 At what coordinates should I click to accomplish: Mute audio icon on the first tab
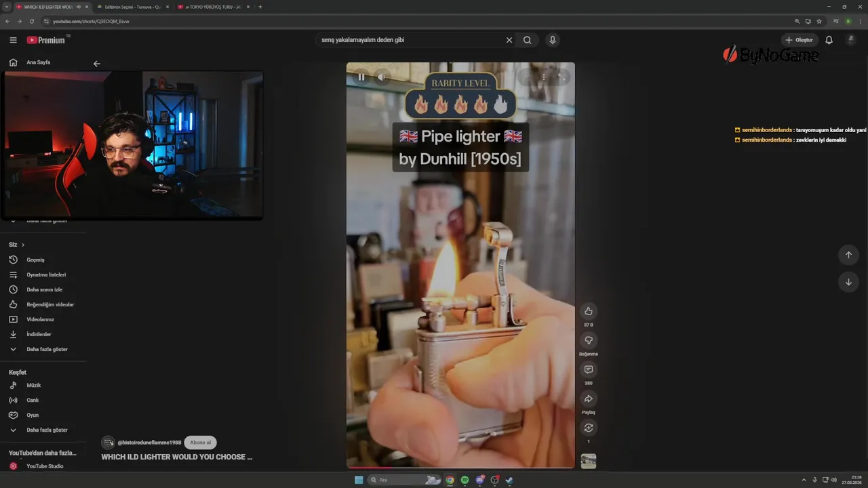coord(79,7)
